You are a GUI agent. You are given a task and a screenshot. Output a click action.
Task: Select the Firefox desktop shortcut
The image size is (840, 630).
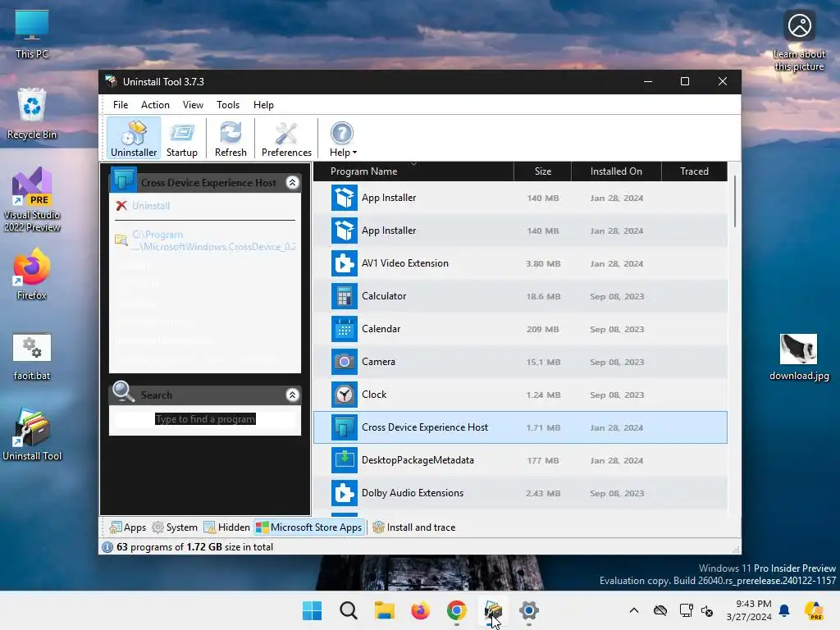[x=32, y=274]
